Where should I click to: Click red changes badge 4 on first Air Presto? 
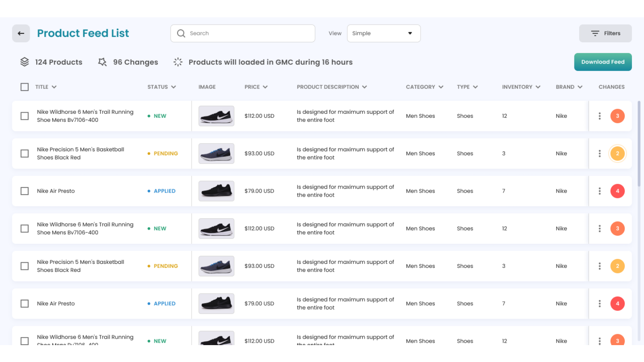coord(617,191)
